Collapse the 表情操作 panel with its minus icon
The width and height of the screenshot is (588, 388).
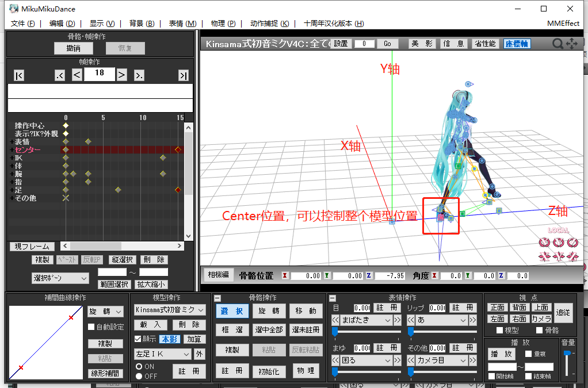(333, 298)
